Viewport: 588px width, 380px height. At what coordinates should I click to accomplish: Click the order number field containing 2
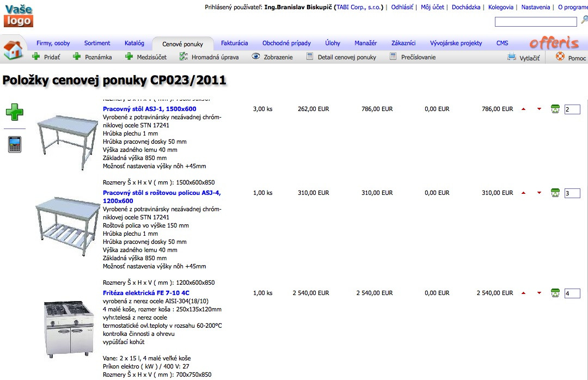click(572, 109)
